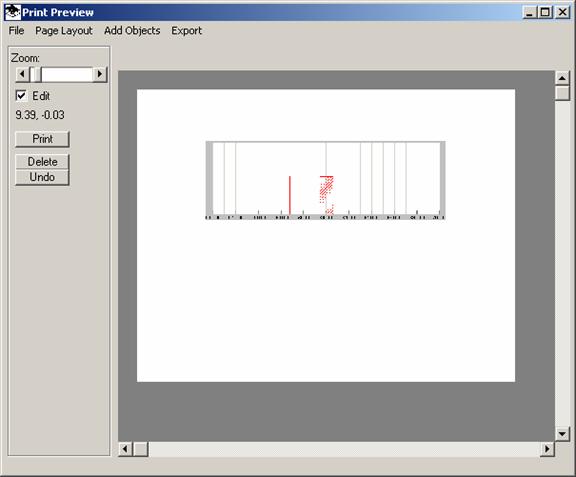Select the chart object on the page
This screenshot has width=576, height=477.
pyautogui.click(x=325, y=180)
